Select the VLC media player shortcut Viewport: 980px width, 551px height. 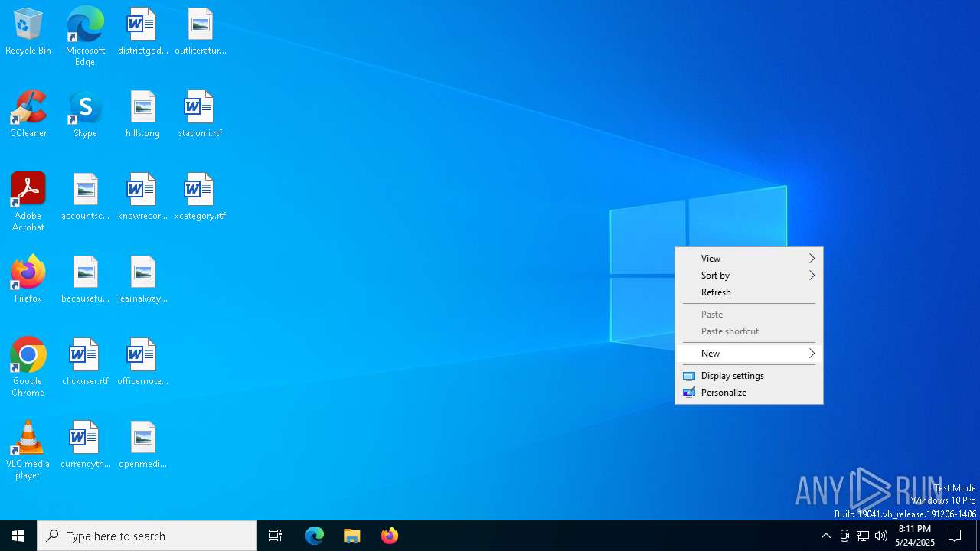[28, 450]
